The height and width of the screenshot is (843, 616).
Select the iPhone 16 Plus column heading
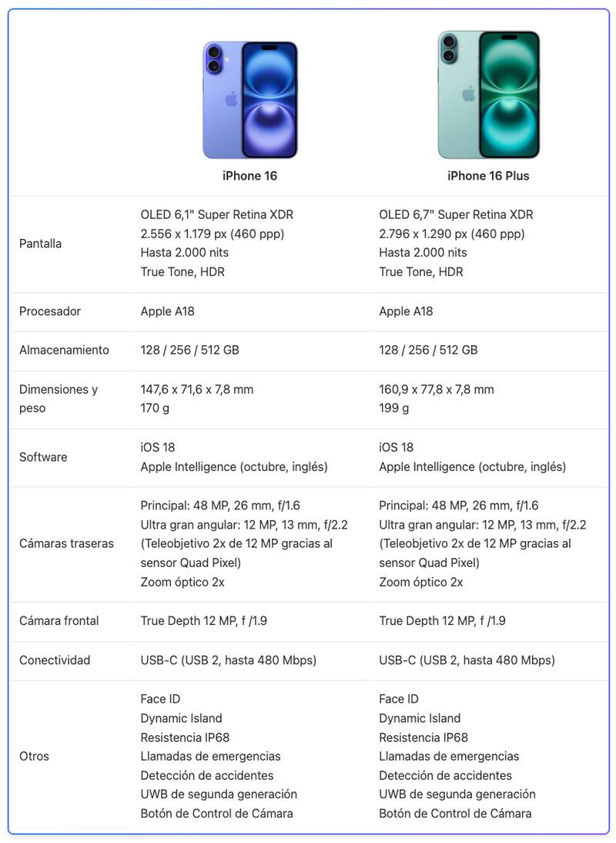(488, 176)
